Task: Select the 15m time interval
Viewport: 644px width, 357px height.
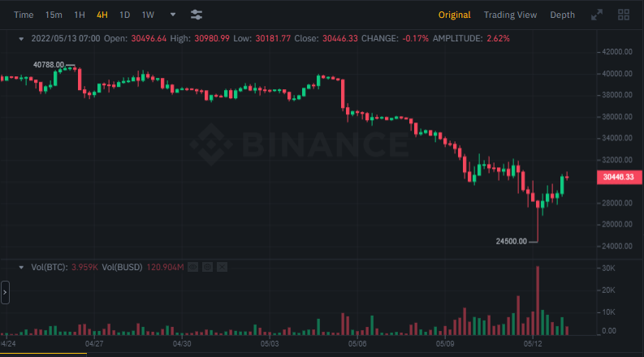Action: coord(54,15)
